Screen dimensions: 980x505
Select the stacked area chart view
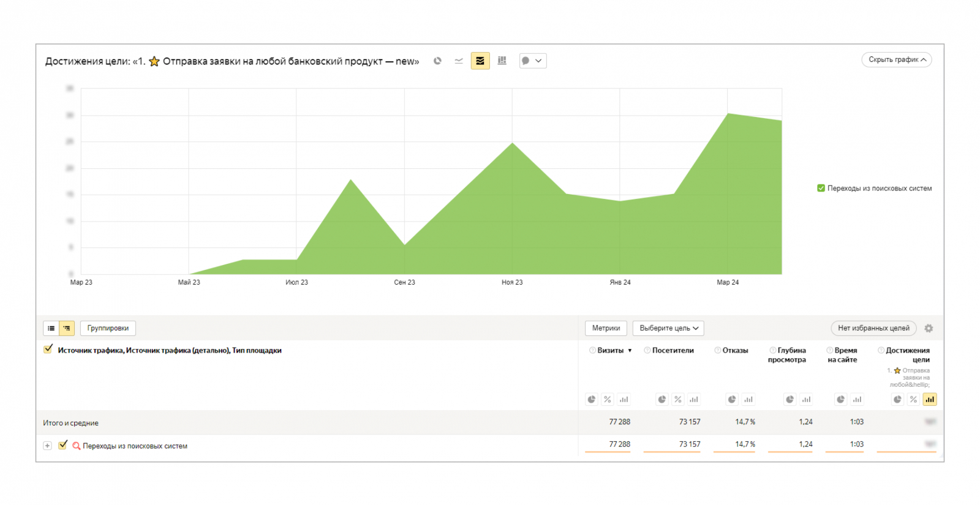click(x=480, y=61)
